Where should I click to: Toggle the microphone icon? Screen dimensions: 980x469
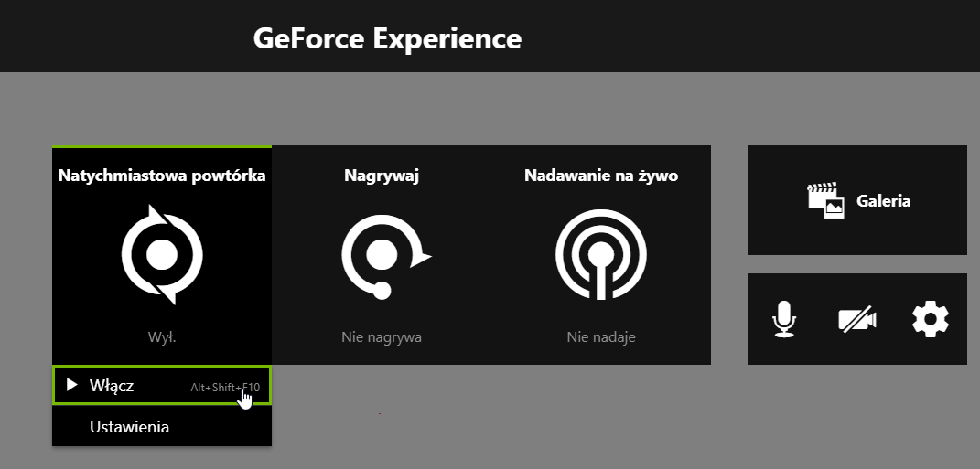click(x=784, y=319)
